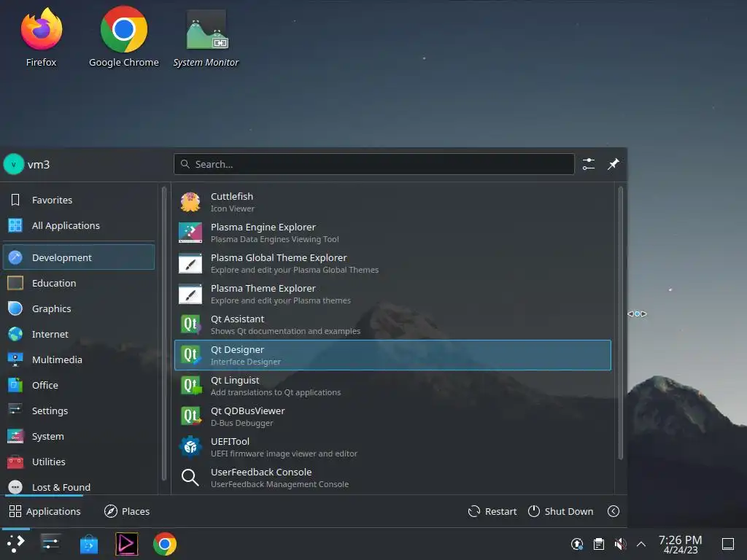Image resolution: width=747 pixels, height=560 pixels.
Task: Open Plasma Global Theme Explorer
Action: coord(392,263)
